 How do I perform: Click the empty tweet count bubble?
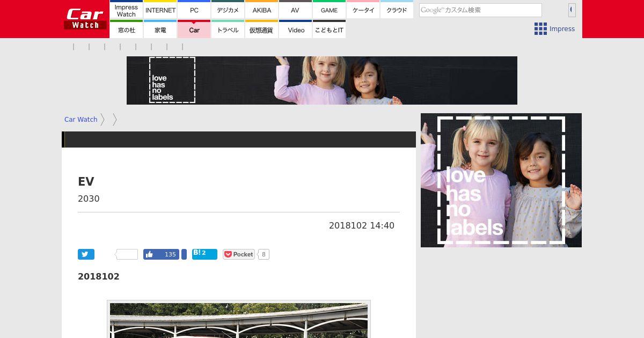click(x=127, y=254)
